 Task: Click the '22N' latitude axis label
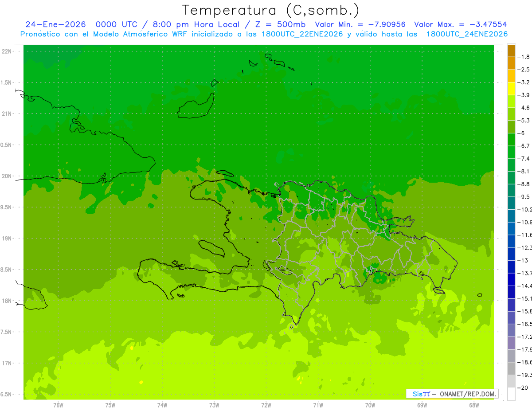pos(8,51)
